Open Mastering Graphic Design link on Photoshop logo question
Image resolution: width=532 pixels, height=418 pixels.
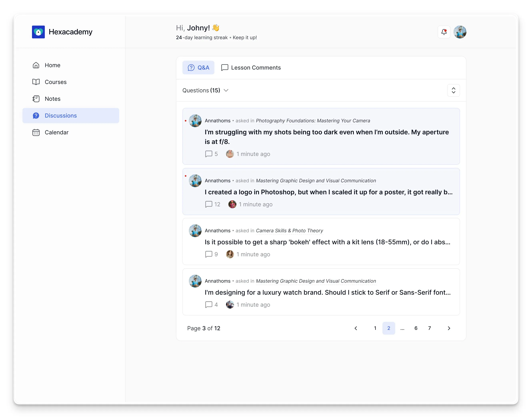point(316,181)
